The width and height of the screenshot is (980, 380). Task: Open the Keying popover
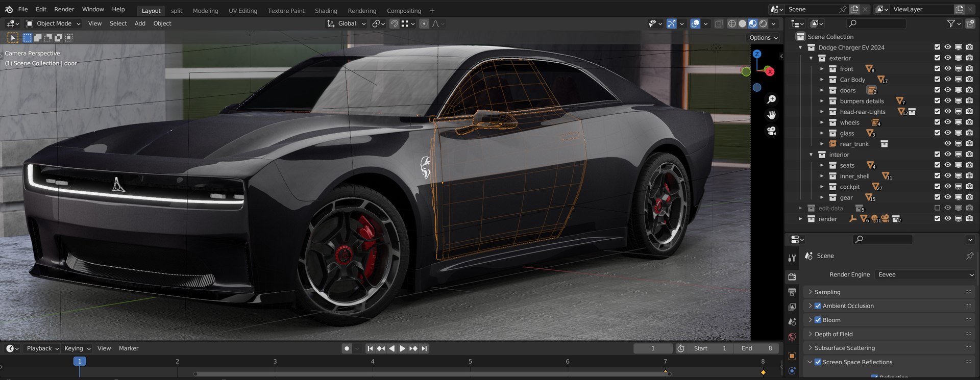[77, 348]
